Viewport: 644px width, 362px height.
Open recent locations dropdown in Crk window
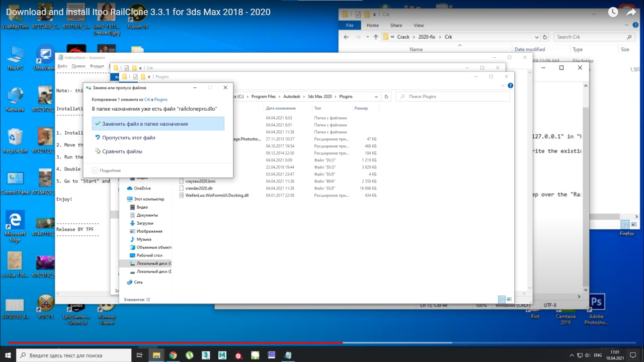click(368, 37)
